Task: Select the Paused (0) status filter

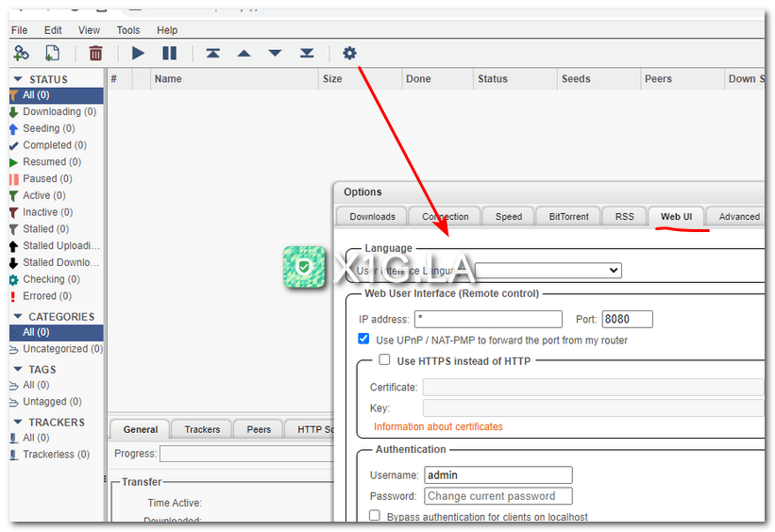Action: (x=56, y=179)
